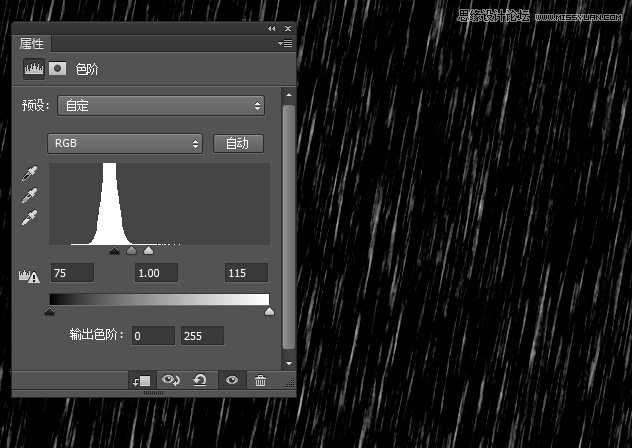The image size is (632, 448).
Task: View previous state icon with eye and arrow
Action: [171, 380]
